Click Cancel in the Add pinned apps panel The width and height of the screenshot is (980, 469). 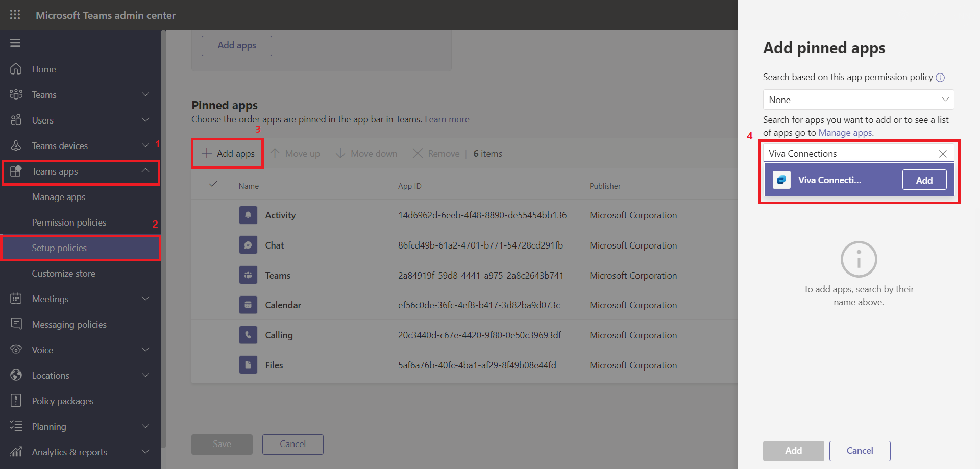click(x=860, y=451)
